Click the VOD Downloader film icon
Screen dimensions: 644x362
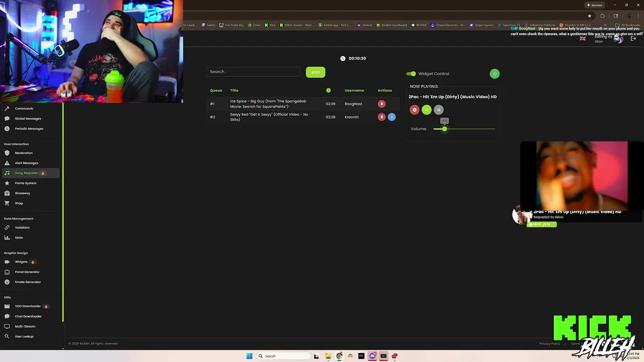7,306
